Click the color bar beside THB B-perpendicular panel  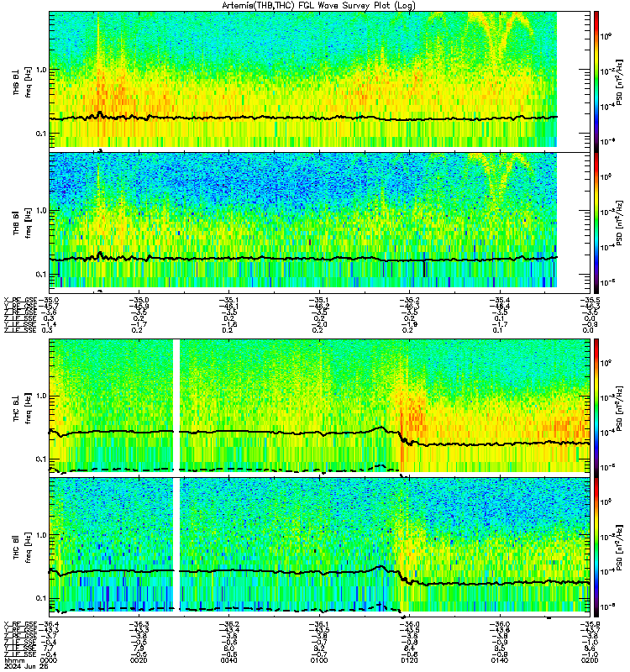pyautogui.click(x=596, y=81)
